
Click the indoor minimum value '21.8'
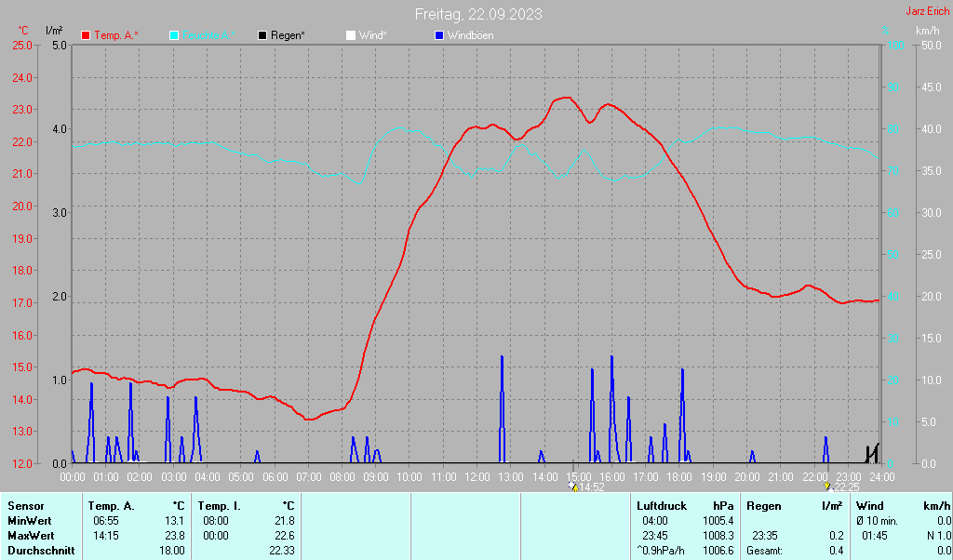[285, 521]
